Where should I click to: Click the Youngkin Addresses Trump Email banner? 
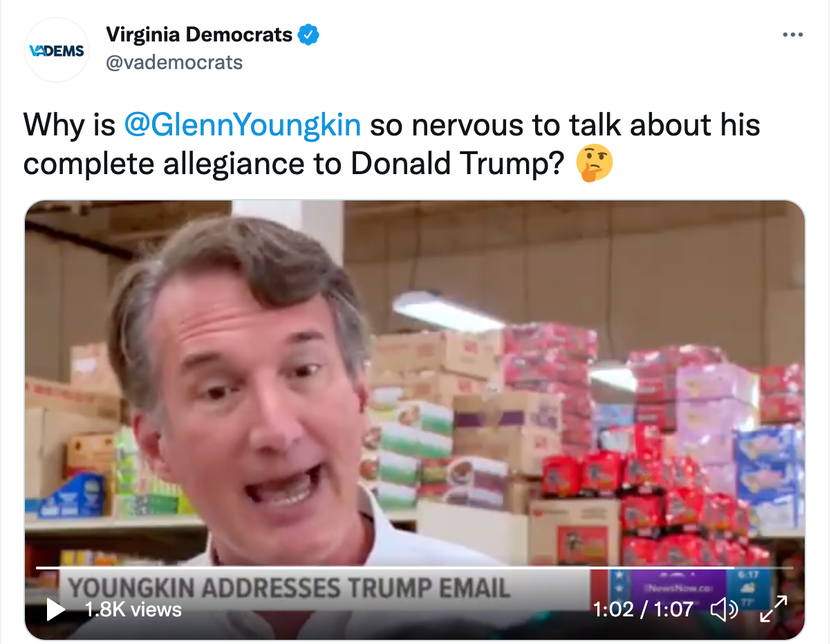289,588
